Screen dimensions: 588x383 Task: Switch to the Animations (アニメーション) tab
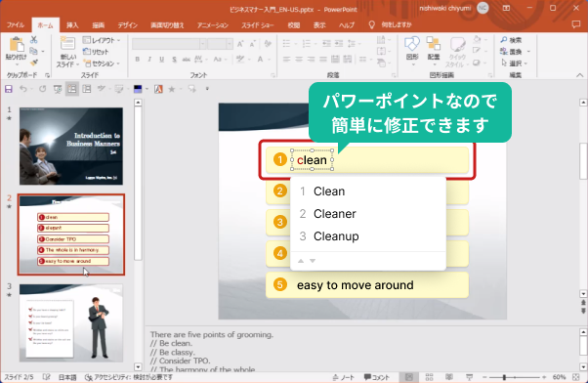[213, 24]
